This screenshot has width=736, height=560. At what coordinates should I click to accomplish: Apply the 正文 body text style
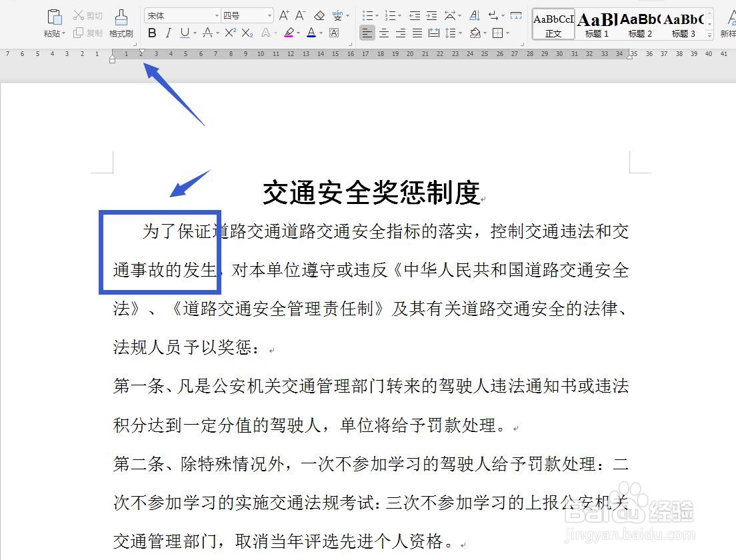(x=553, y=24)
